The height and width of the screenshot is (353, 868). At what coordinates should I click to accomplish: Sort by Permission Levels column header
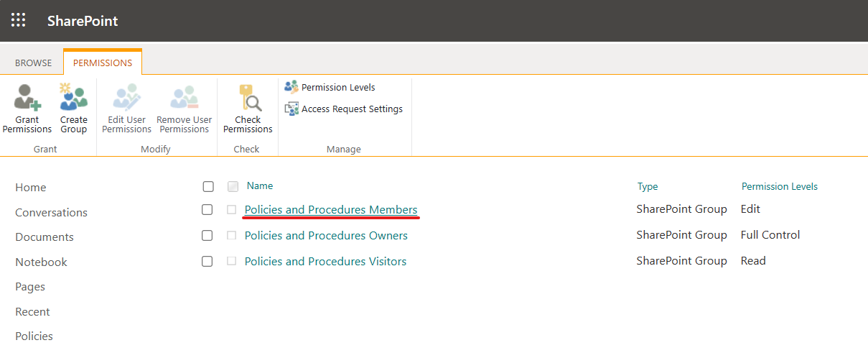[x=780, y=186]
